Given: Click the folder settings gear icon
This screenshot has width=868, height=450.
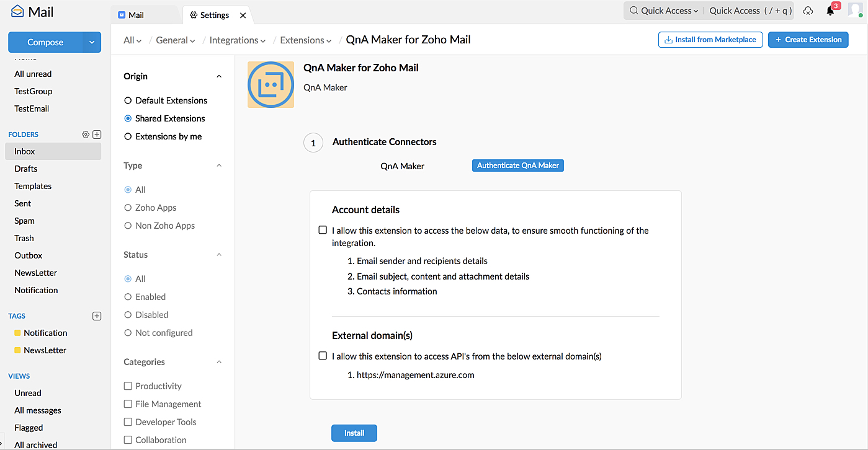Looking at the screenshot, I should [x=86, y=134].
